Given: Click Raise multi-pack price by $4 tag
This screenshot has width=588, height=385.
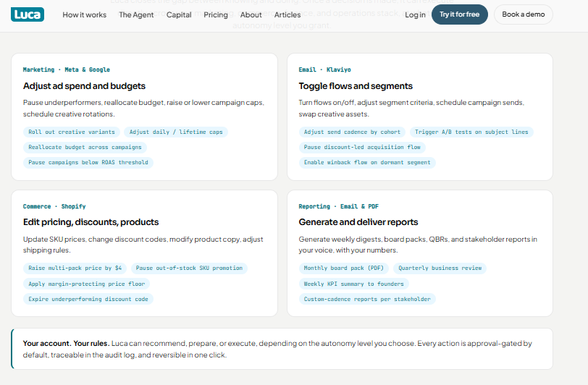Looking at the screenshot, I should [x=75, y=268].
